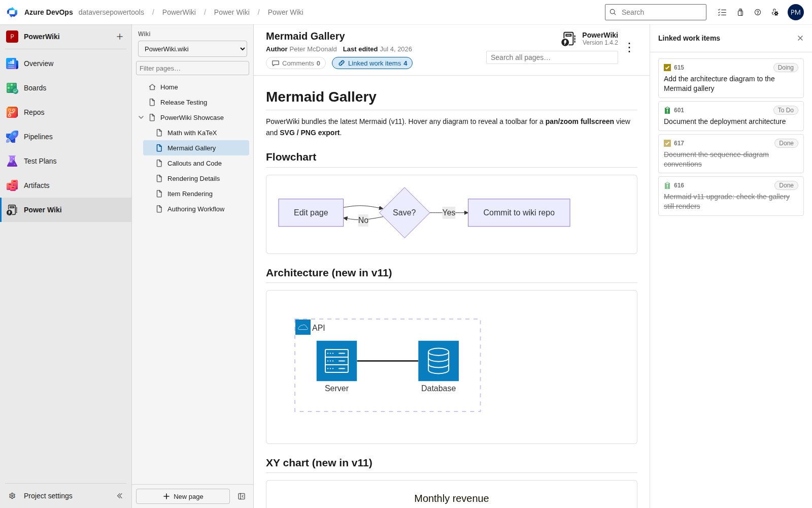This screenshot has width=812, height=508.
Task: Click the top Search box
Action: [656, 12]
